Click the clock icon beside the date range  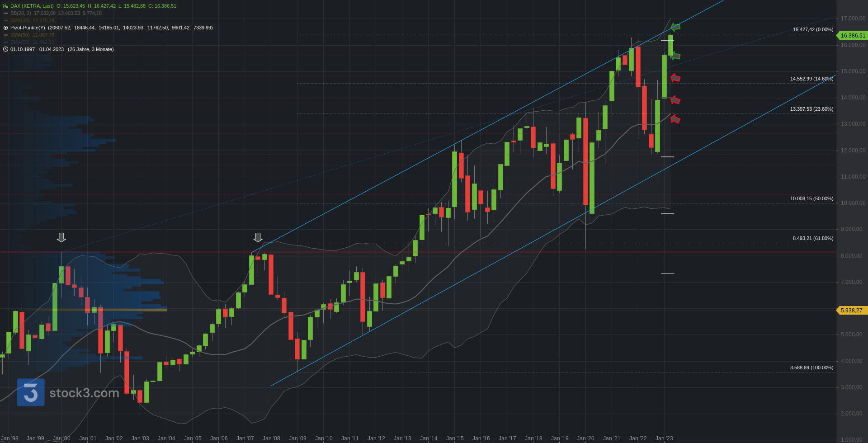coord(5,49)
